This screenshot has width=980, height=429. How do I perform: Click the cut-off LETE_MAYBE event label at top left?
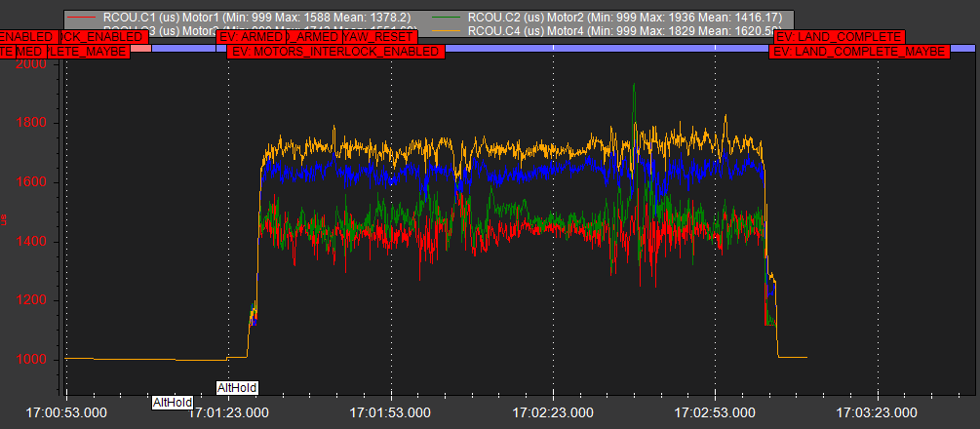pyautogui.click(x=87, y=52)
